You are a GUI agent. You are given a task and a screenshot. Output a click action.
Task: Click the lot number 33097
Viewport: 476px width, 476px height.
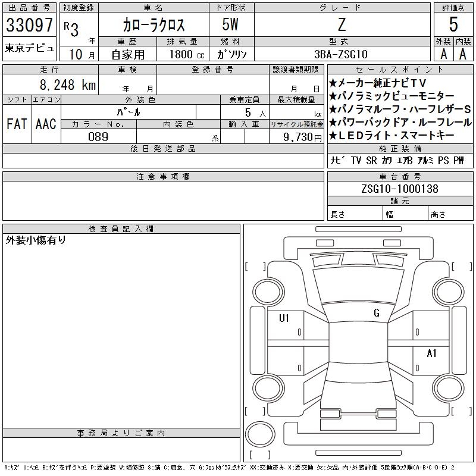coord(29,25)
